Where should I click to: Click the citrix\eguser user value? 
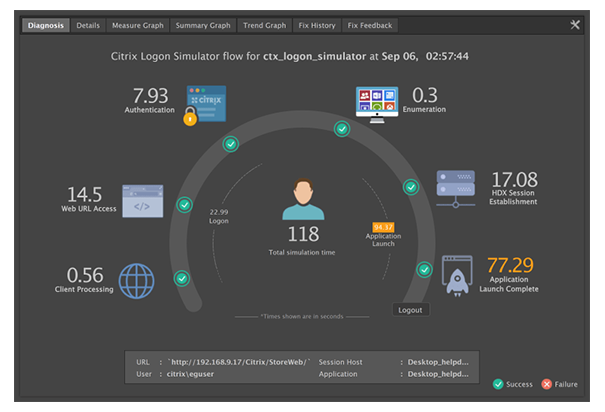point(190,374)
